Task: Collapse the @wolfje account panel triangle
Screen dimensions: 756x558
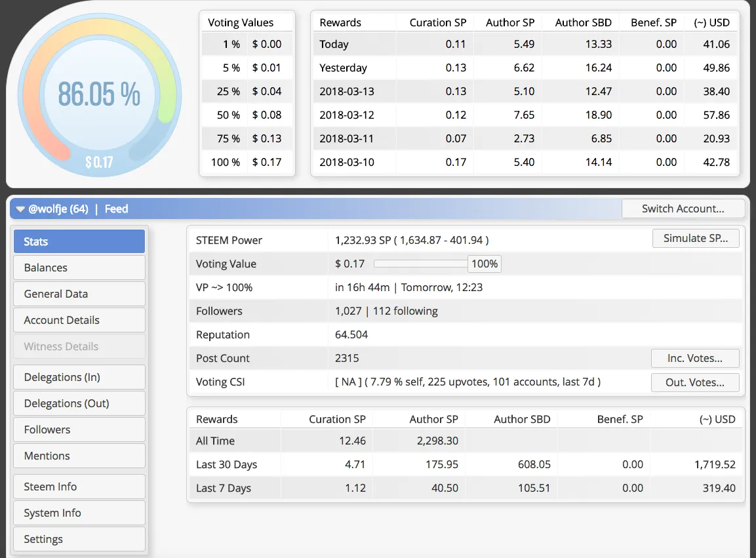Action: [20, 209]
